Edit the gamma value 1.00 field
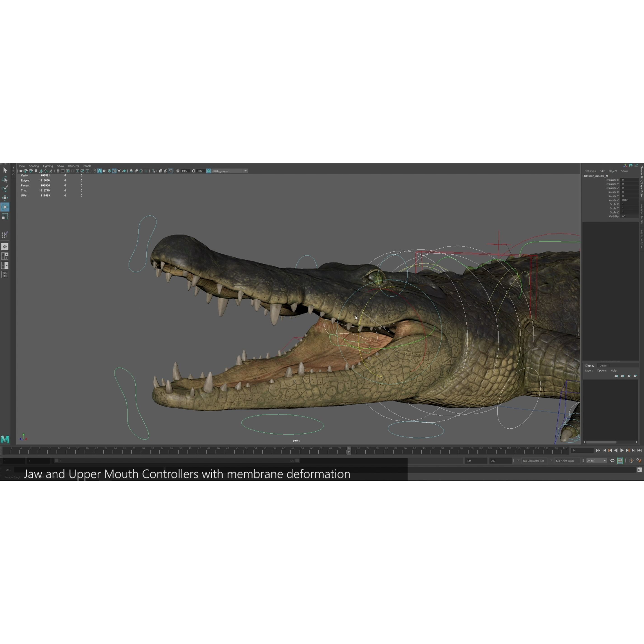 pos(201,171)
